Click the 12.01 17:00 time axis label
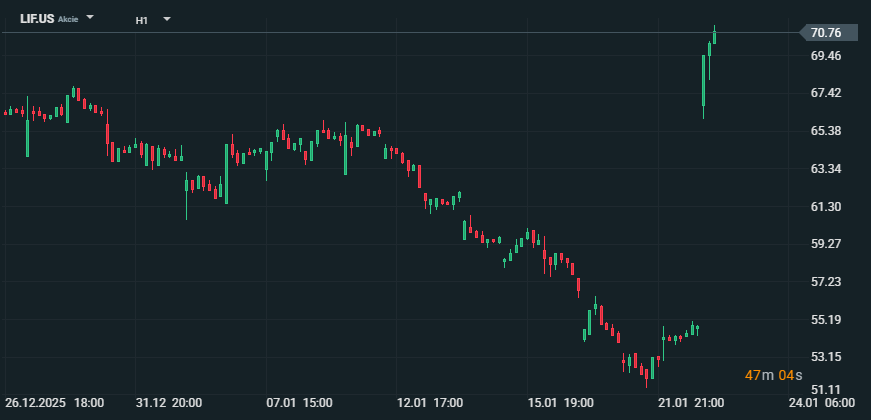 (429, 402)
